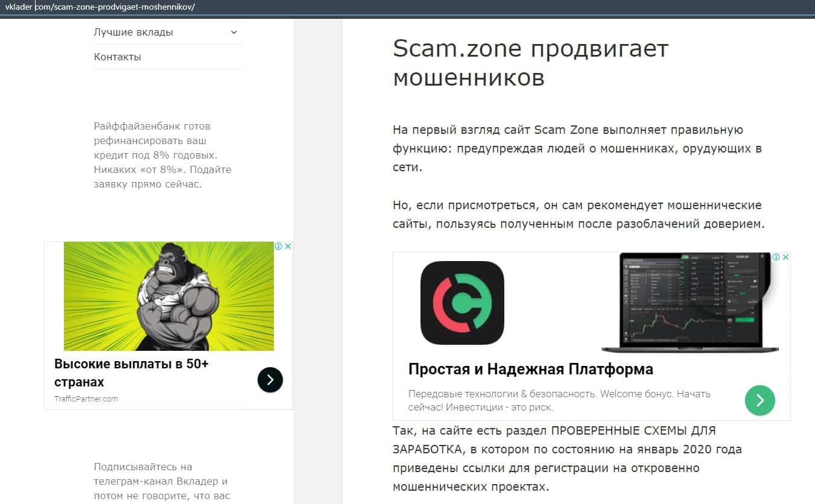Click the Scam.zone продвигает мошенников heading

coord(531,63)
